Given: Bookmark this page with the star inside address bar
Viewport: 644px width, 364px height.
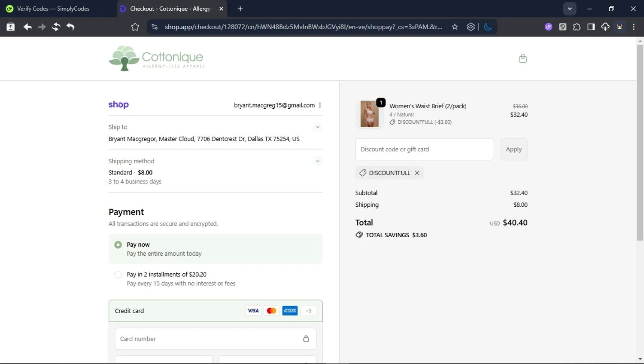Looking at the screenshot, I should [455, 27].
